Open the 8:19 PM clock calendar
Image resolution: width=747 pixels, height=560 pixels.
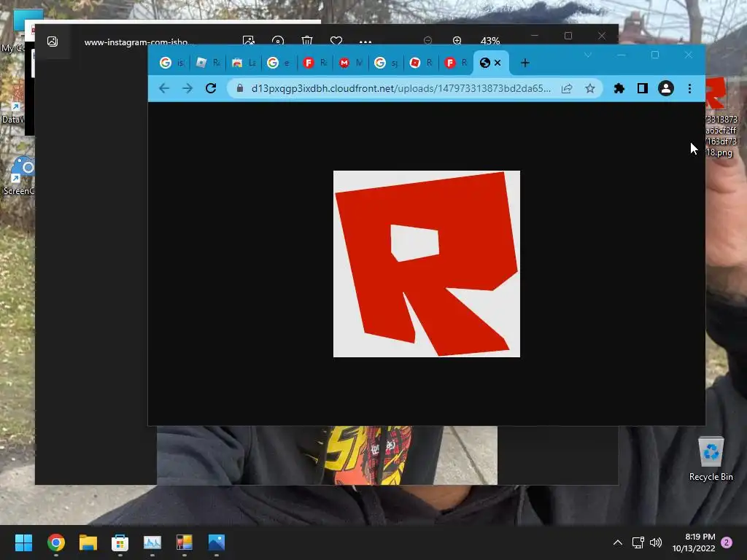[x=694, y=542]
